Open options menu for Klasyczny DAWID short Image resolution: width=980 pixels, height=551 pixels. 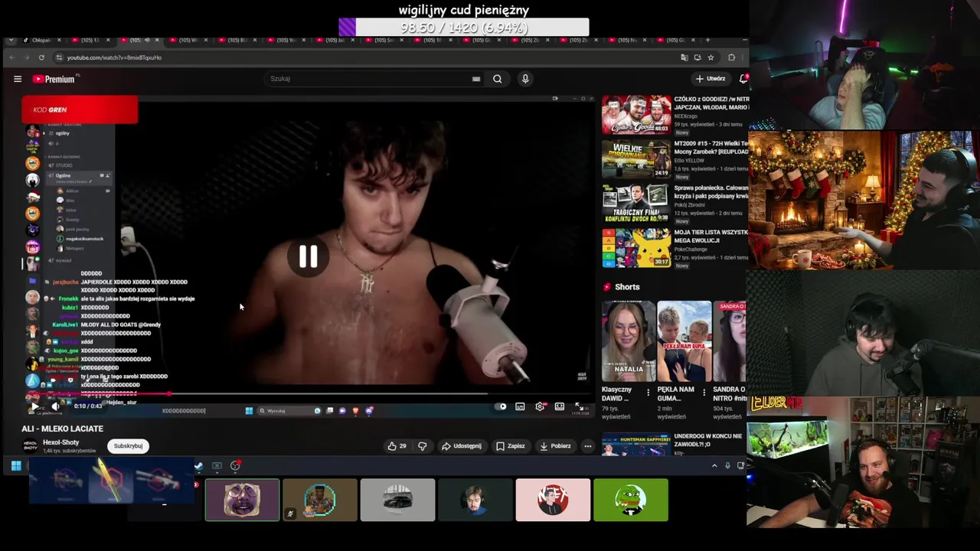(648, 393)
